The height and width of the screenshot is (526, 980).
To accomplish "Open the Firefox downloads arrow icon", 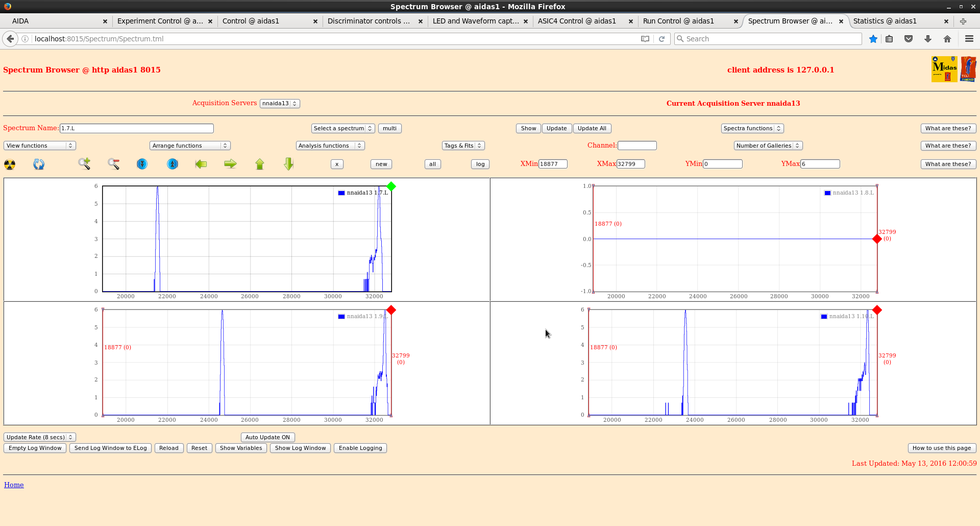I will point(928,39).
